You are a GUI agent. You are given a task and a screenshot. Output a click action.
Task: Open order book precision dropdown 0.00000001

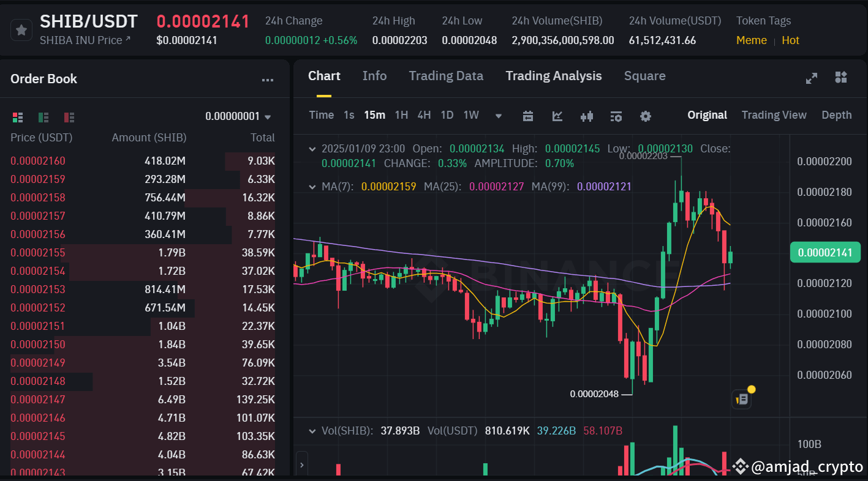(238, 116)
